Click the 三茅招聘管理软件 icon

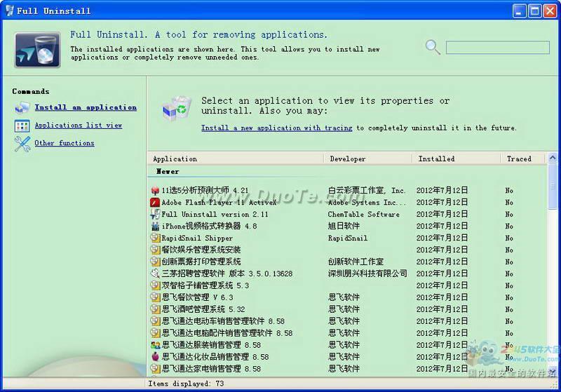point(155,273)
